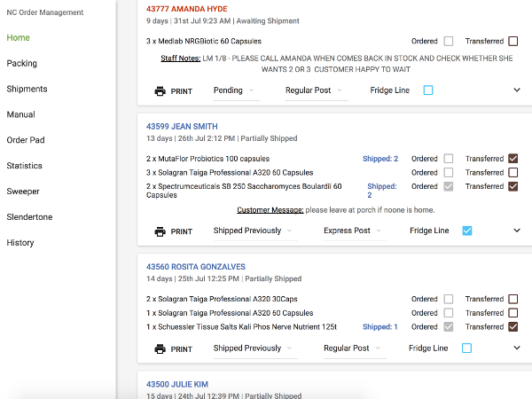Tick Transferred for Rosita's Solagran A320 60 Capsules

513,313
